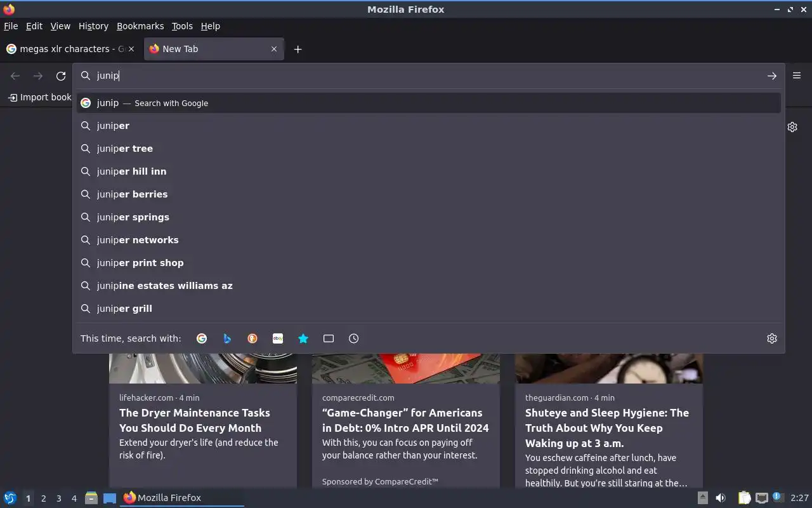
Task: Click Mozilla Firefox taskbar window button
Action: point(182,498)
